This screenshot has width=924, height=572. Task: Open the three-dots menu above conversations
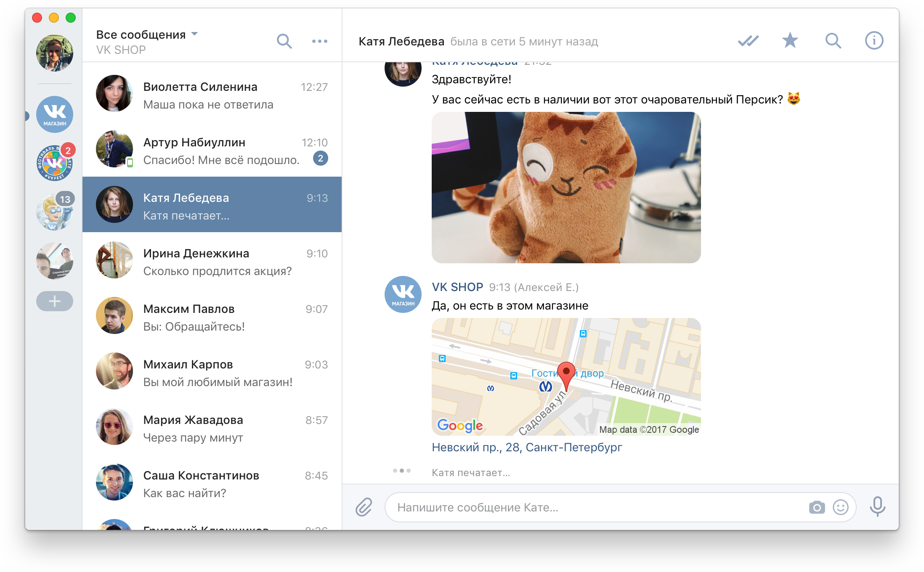coord(319,41)
